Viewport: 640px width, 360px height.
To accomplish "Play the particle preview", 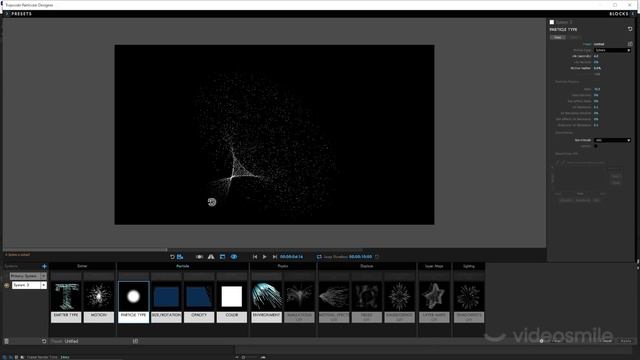I will pyautogui.click(x=264, y=257).
